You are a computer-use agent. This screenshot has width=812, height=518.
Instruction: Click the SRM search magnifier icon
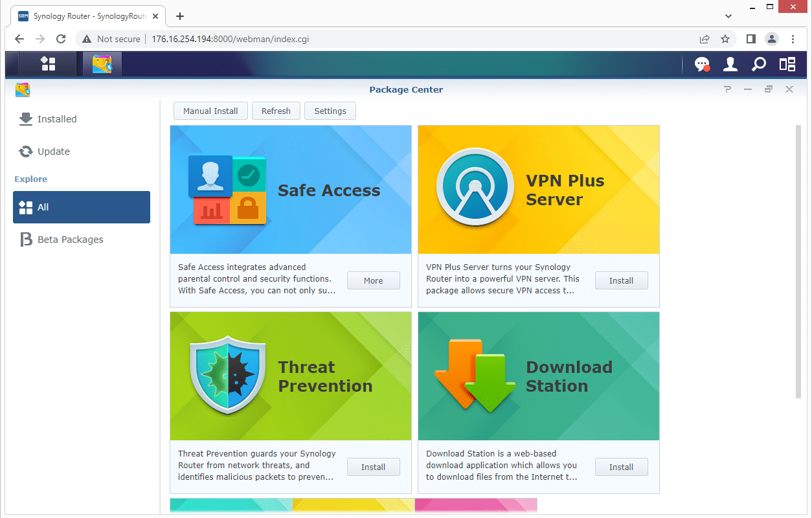tap(758, 64)
